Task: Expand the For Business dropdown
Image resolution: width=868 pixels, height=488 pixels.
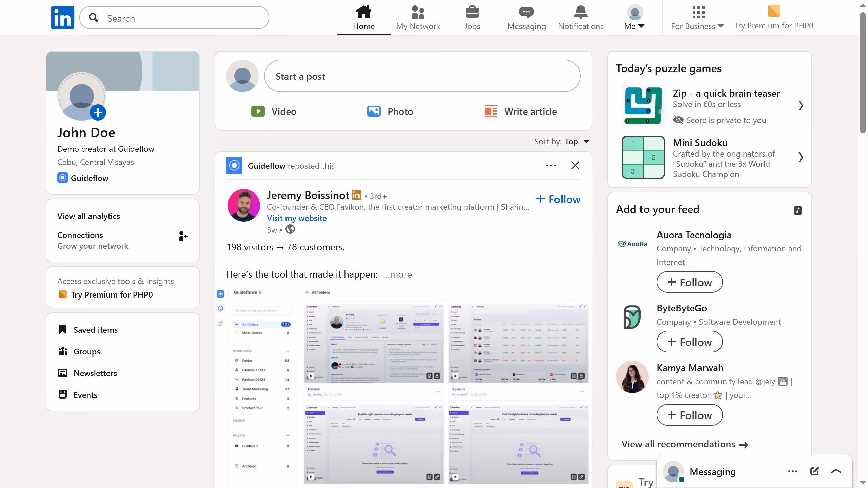Action: pos(697,26)
